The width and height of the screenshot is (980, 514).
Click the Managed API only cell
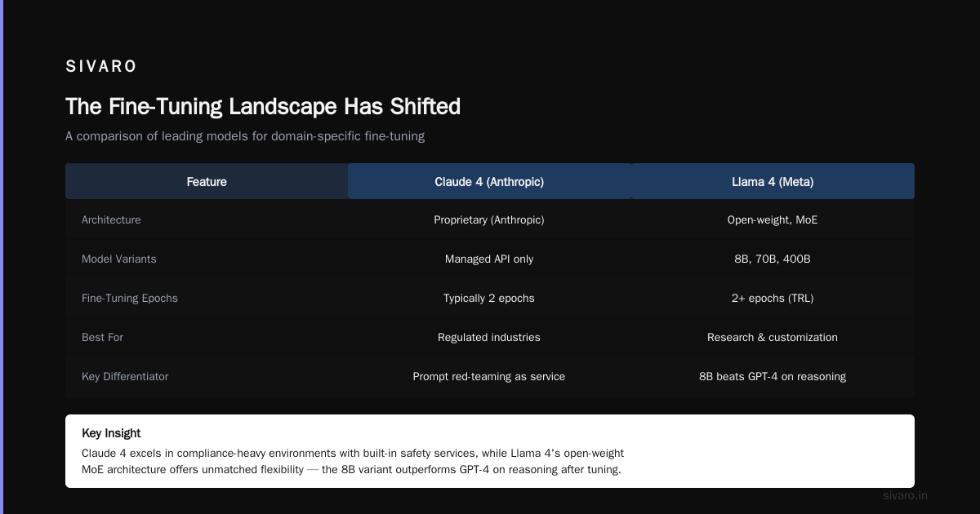(489, 259)
